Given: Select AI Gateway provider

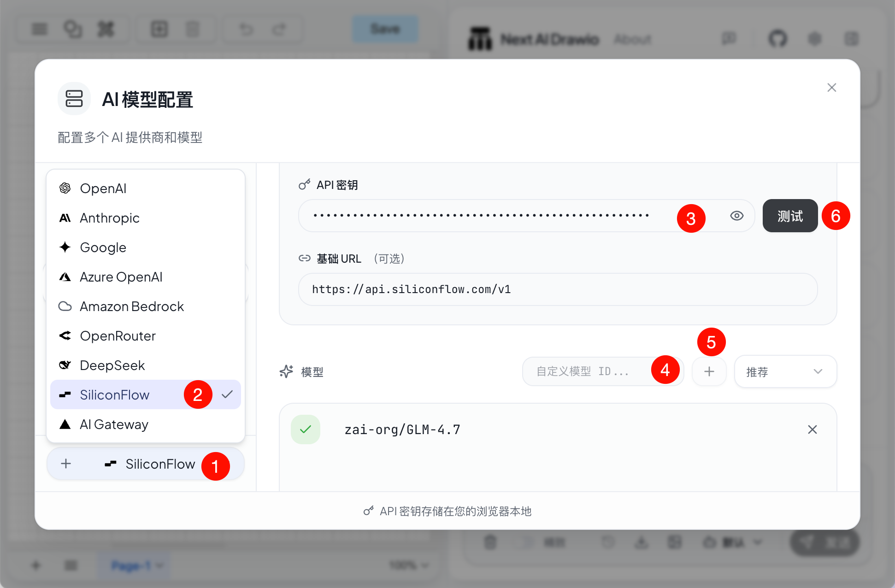Looking at the screenshot, I should 114,424.
